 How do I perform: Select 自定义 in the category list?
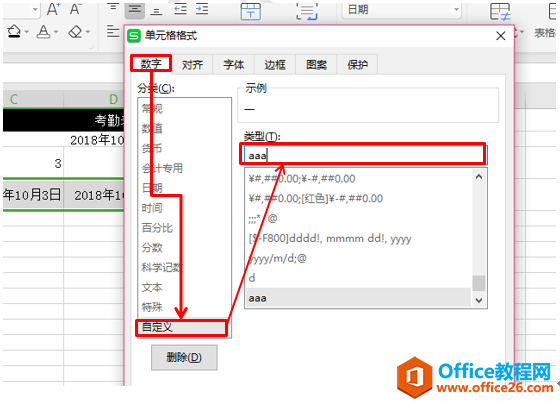pos(181,327)
